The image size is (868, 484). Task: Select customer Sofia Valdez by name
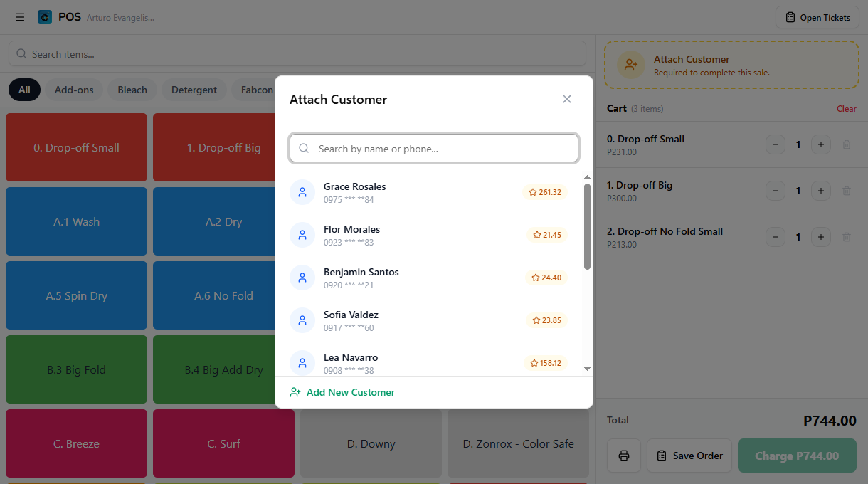[351, 315]
